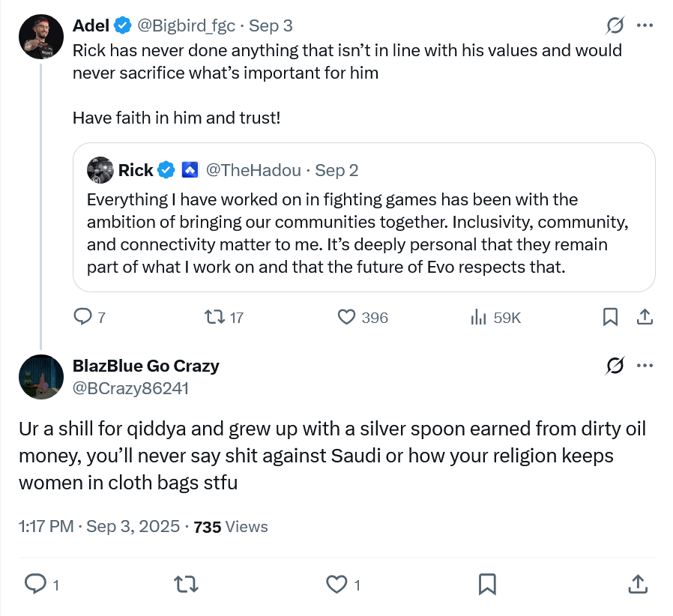Like Adel's post with 396 likes
673x616 pixels.
[346, 317]
